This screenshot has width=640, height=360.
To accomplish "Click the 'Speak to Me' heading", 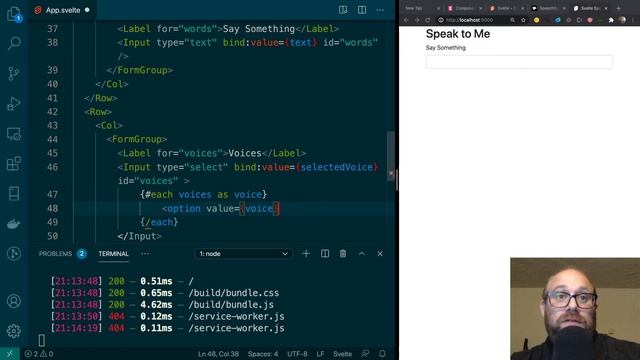I will [458, 34].
